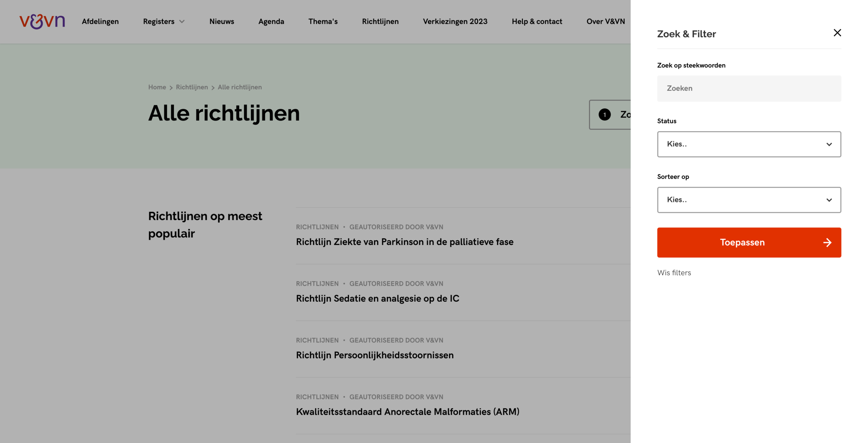Open Over V&VN menu item
This screenshot has width=868, height=443.
point(606,21)
